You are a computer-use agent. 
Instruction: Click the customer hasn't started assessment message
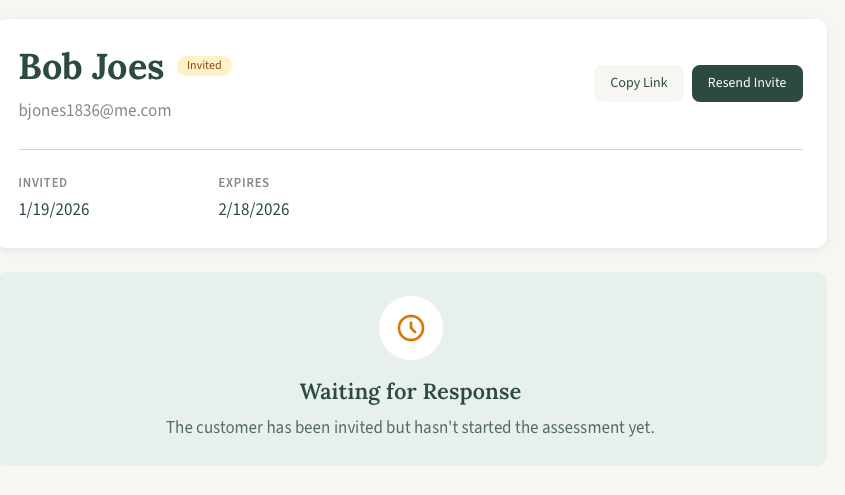coord(410,427)
